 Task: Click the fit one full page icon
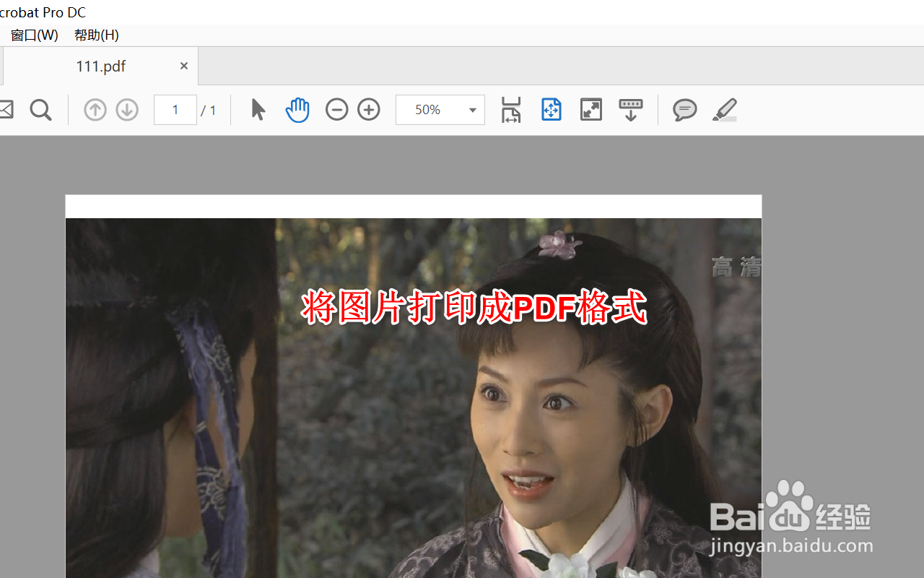coord(552,110)
